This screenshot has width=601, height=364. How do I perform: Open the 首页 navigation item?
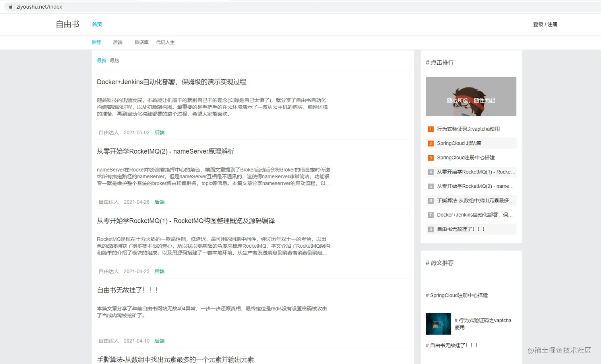97,24
